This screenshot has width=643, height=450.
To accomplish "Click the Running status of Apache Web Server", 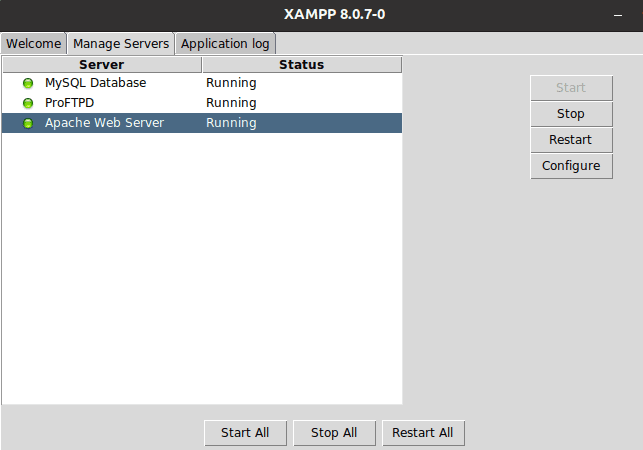I will [231, 123].
